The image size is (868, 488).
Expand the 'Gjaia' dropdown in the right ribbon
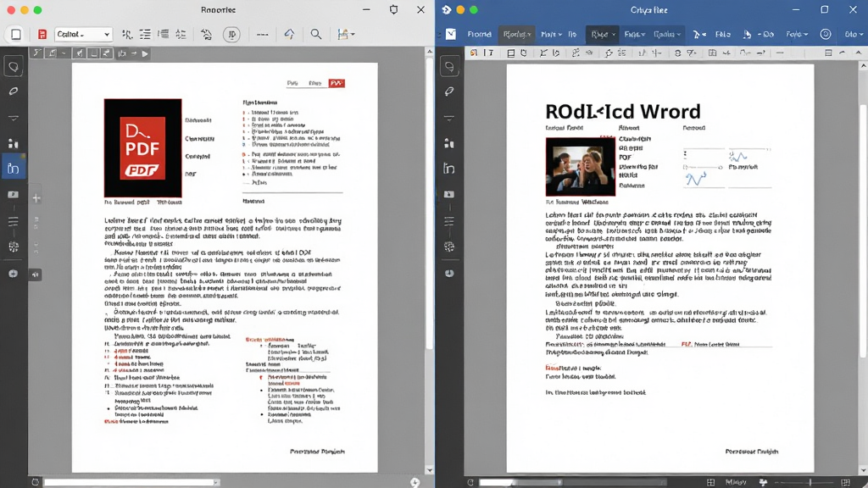[x=666, y=34]
